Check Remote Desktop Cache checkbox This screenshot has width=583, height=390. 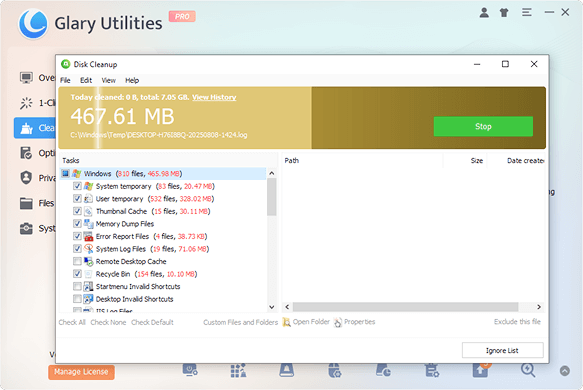(x=77, y=261)
